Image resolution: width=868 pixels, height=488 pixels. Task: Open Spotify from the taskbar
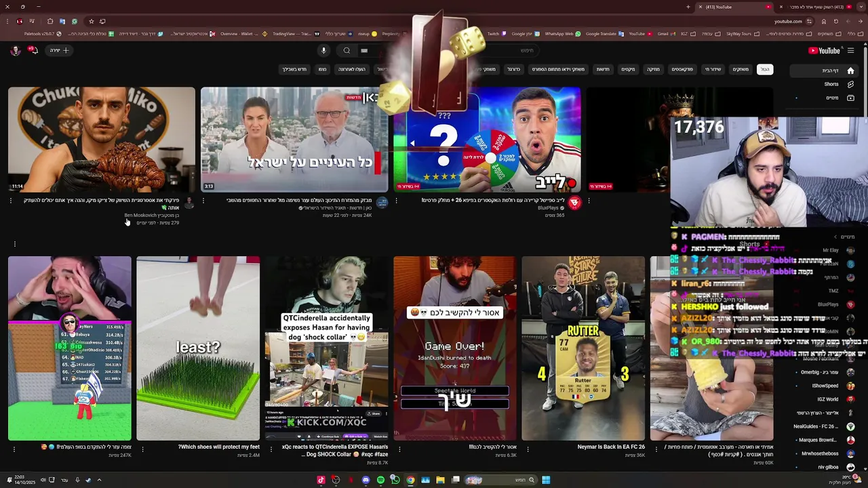pos(380,480)
